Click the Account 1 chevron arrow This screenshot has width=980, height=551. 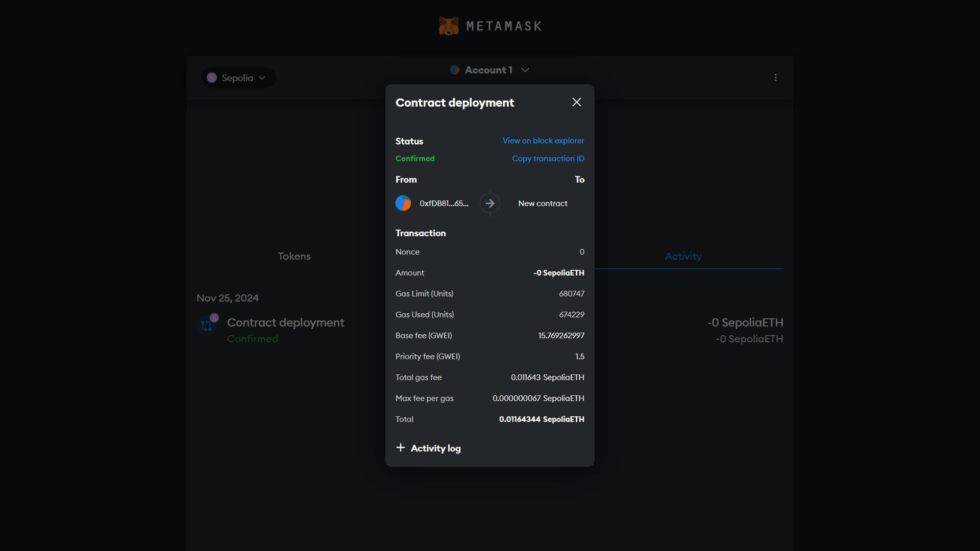click(x=525, y=70)
